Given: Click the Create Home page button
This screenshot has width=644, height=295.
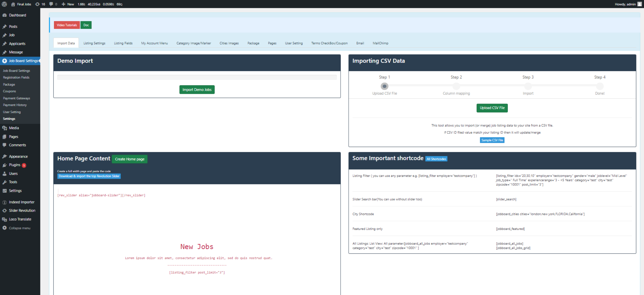Looking at the screenshot, I should point(130,159).
